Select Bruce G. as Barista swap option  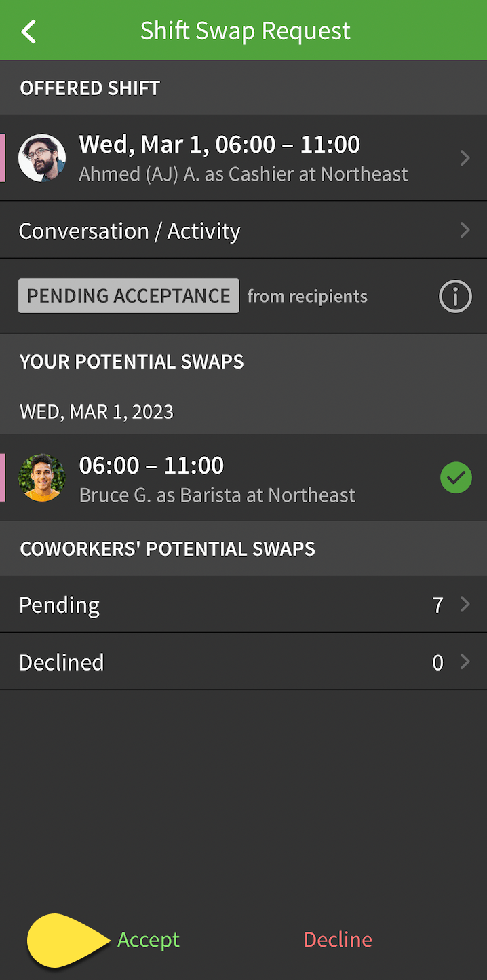[217, 478]
